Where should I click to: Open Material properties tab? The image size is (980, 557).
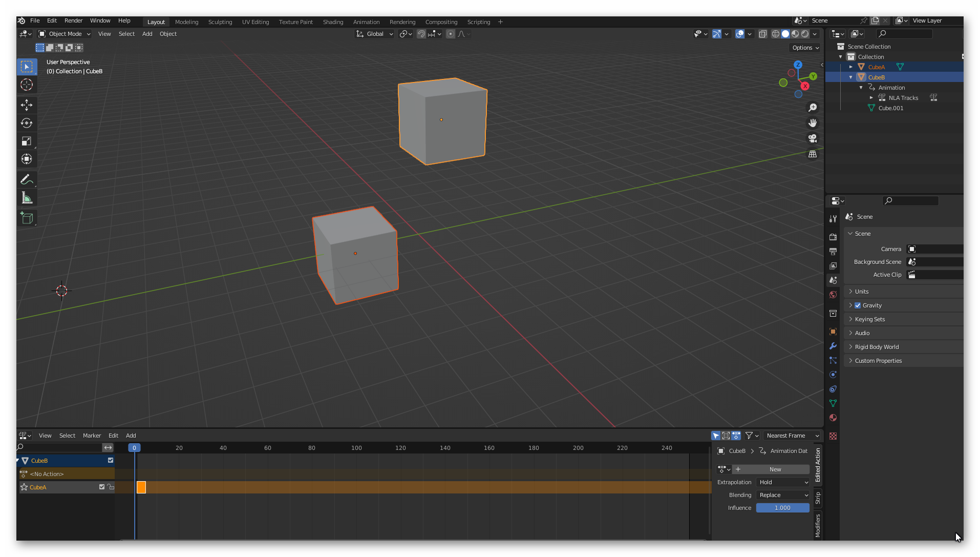click(833, 418)
